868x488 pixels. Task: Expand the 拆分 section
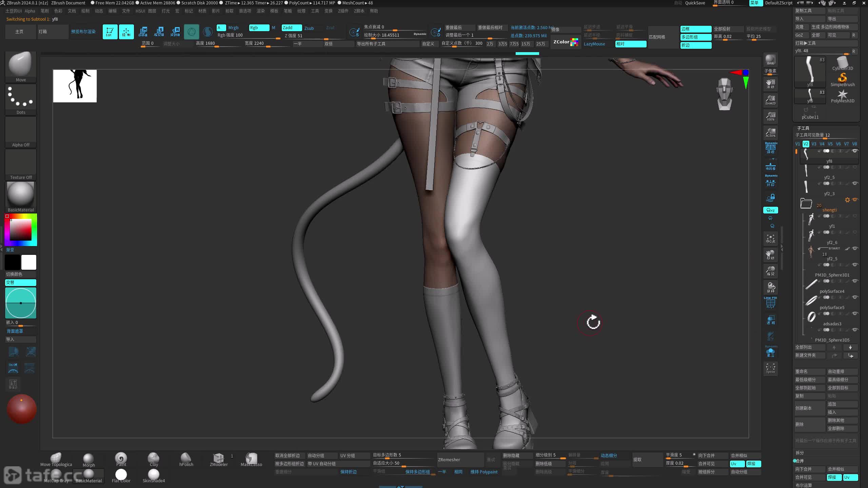point(800,453)
